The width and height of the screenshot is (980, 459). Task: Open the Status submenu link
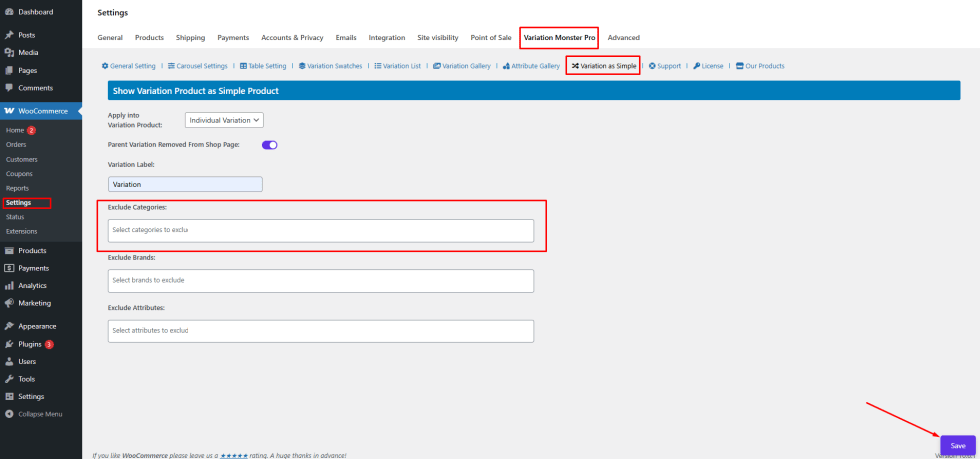[x=16, y=217]
